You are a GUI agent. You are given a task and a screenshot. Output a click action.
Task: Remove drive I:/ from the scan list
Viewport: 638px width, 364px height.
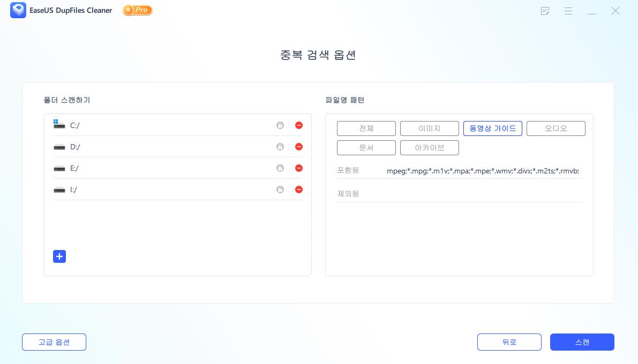tap(299, 189)
